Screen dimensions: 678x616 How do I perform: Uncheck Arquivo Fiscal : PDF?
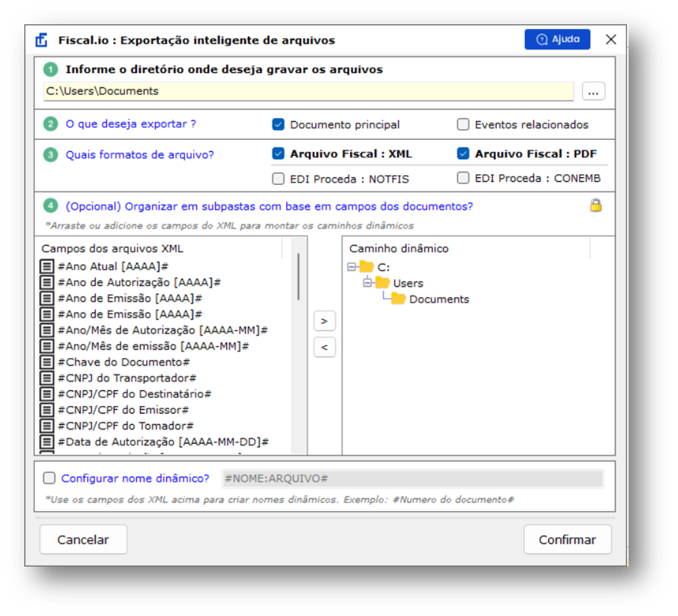[463, 154]
